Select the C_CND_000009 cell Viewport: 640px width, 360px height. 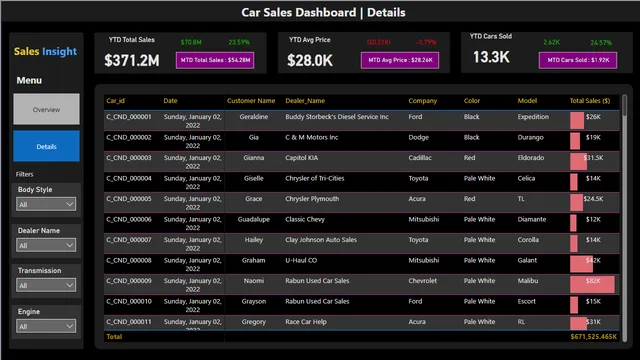coord(129,281)
